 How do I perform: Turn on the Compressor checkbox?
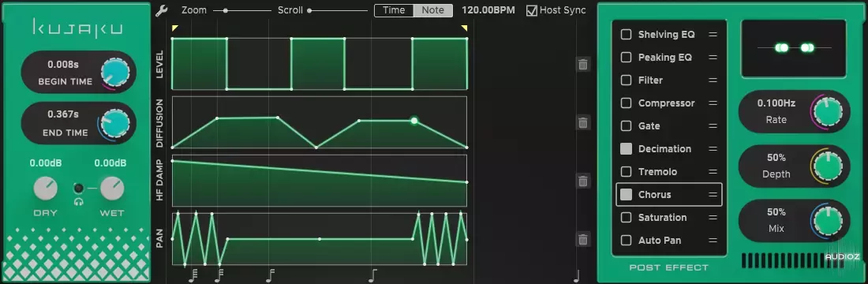point(626,103)
